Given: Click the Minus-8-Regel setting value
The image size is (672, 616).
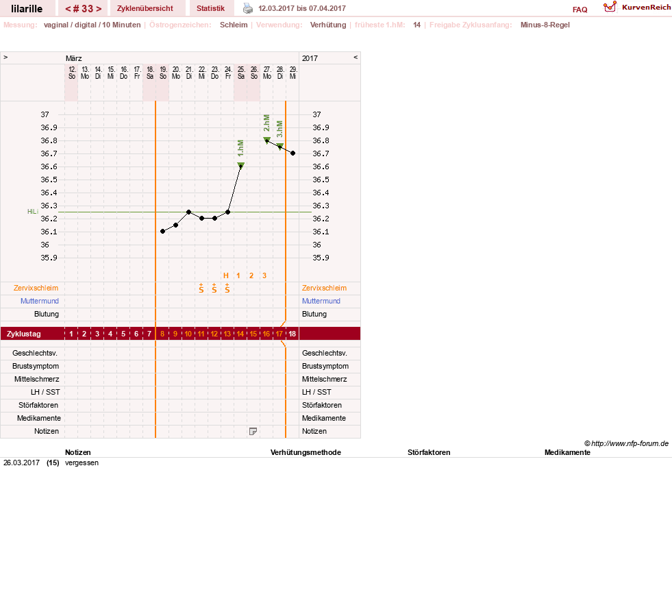Looking at the screenshot, I should [545, 25].
